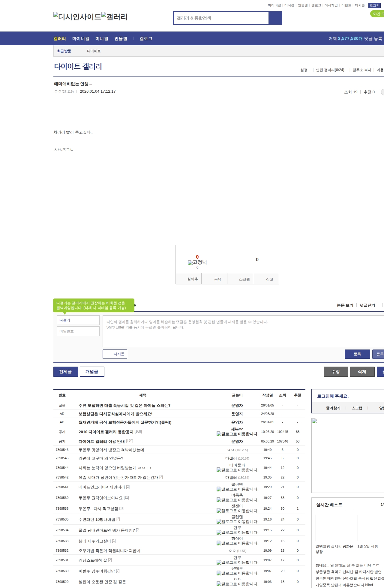Select the 갤러리 tab in the blue navigation bar
This screenshot has height=588, width=384.
tap(60, 39)
